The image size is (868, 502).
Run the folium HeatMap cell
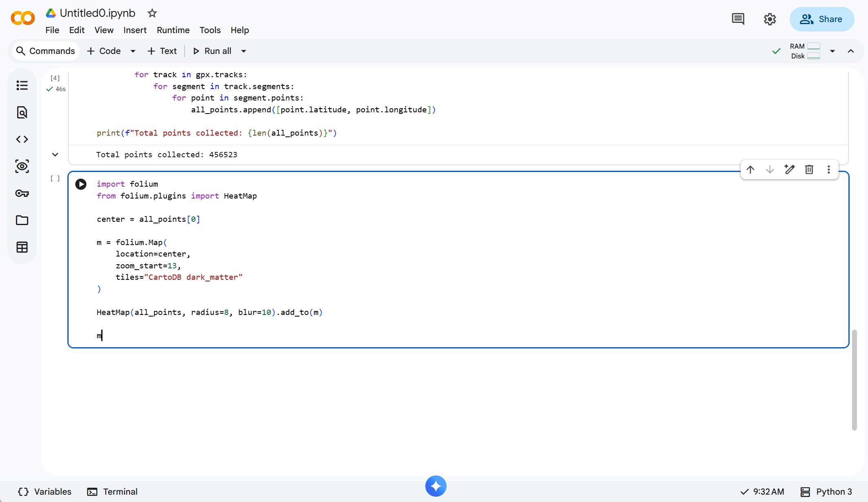tap(81, 184)
